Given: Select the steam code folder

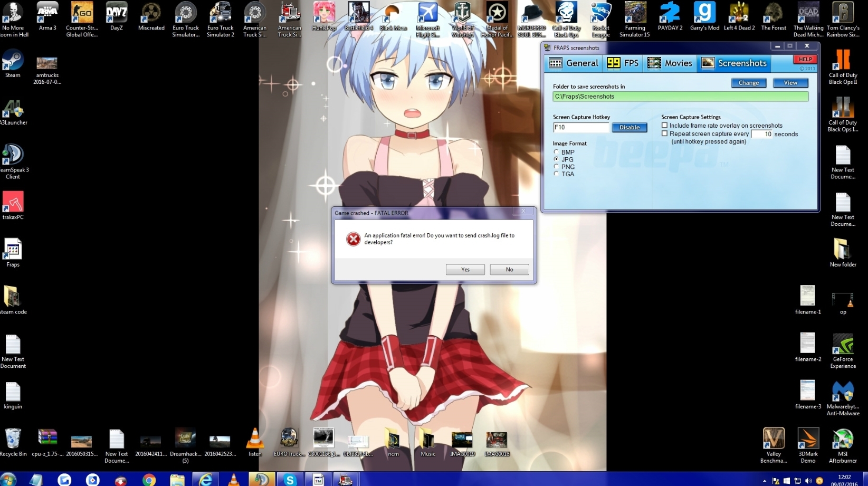Looking at the screenshot, I should [x=13, y=301].
